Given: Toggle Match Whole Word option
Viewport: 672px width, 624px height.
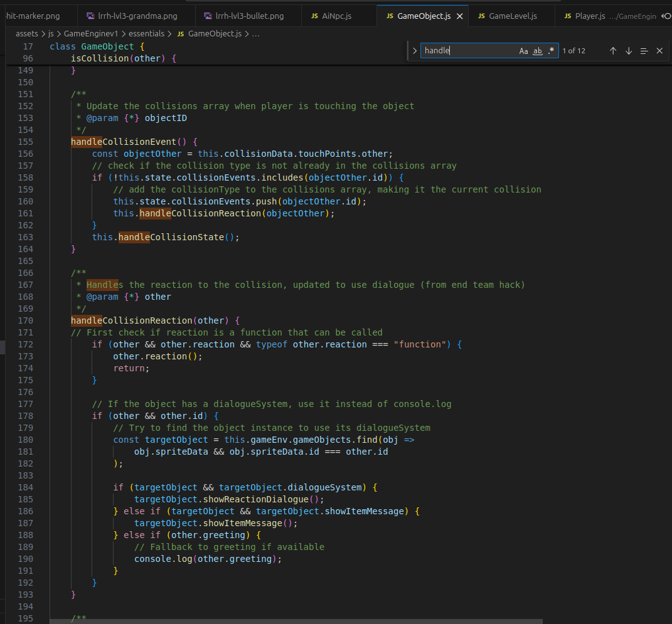Looking at the screenshot, I should 538,51.
